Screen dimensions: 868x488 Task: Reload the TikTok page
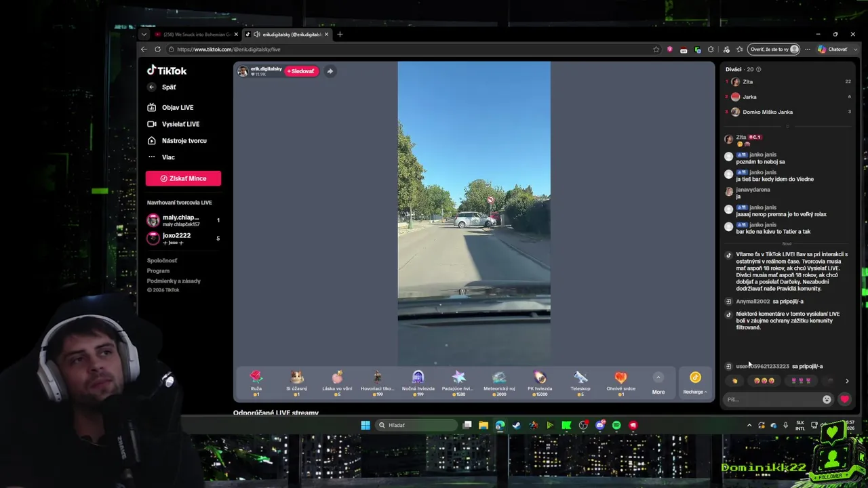[x=157, y=49]
